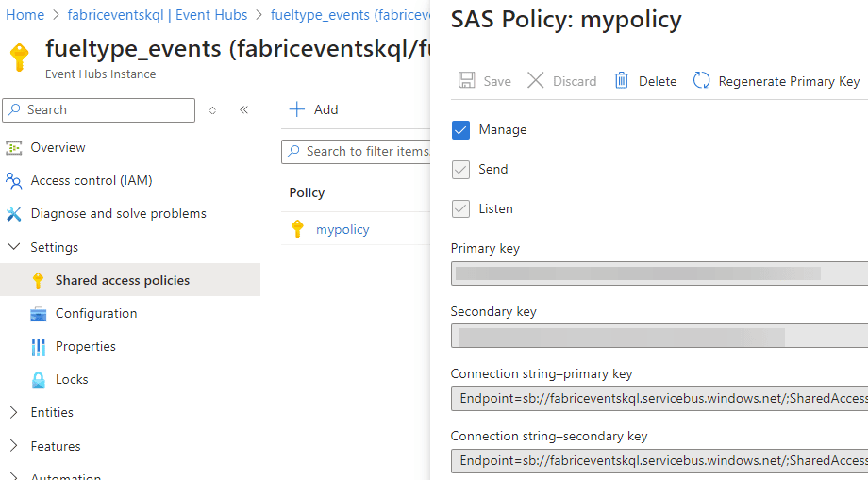This screenshot has height=480, width=868.
Task: Focus the sidebar Search box
Action: [98, 110]
